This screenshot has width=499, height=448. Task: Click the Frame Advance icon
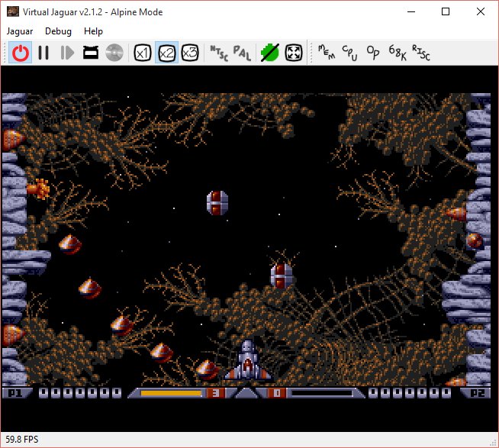tap(67, 53)
